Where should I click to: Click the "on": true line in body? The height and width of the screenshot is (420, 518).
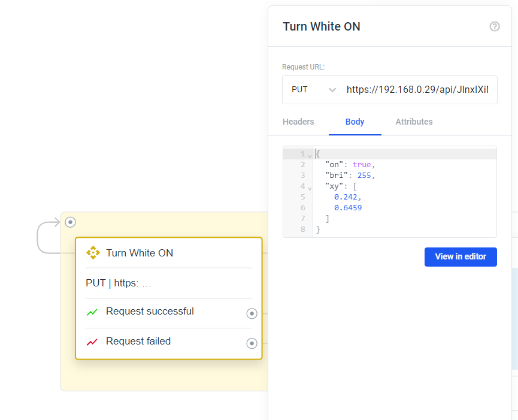pyautogui.click(x=350, y=165)
